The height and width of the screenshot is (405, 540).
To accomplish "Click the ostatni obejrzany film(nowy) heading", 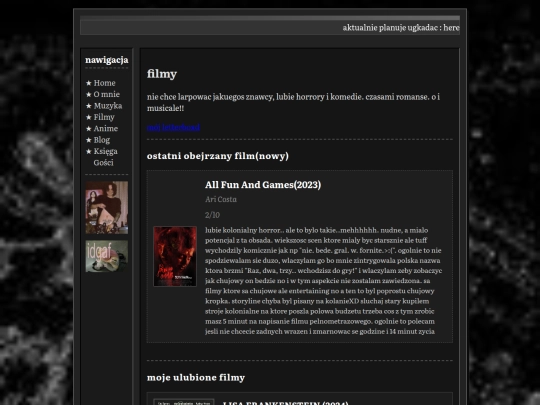I will [218, 156].
